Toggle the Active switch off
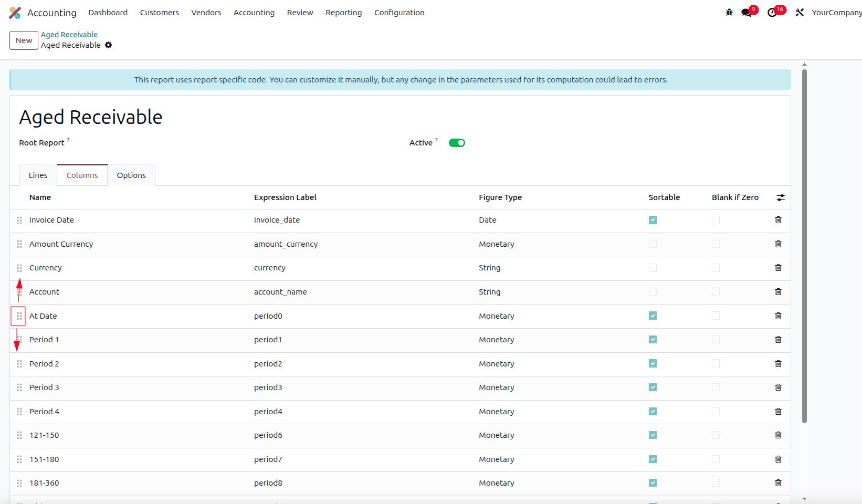 pyautogui.click(x=457, y=143)
